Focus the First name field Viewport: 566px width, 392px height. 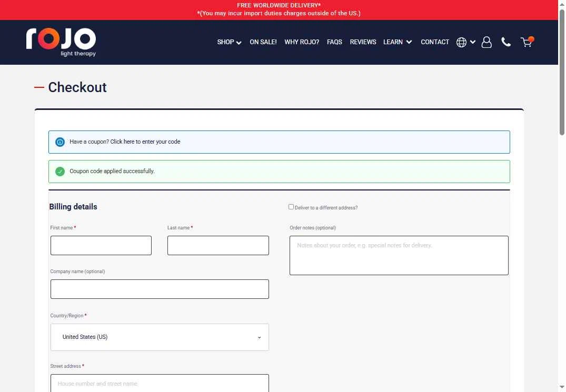point(101,246)
